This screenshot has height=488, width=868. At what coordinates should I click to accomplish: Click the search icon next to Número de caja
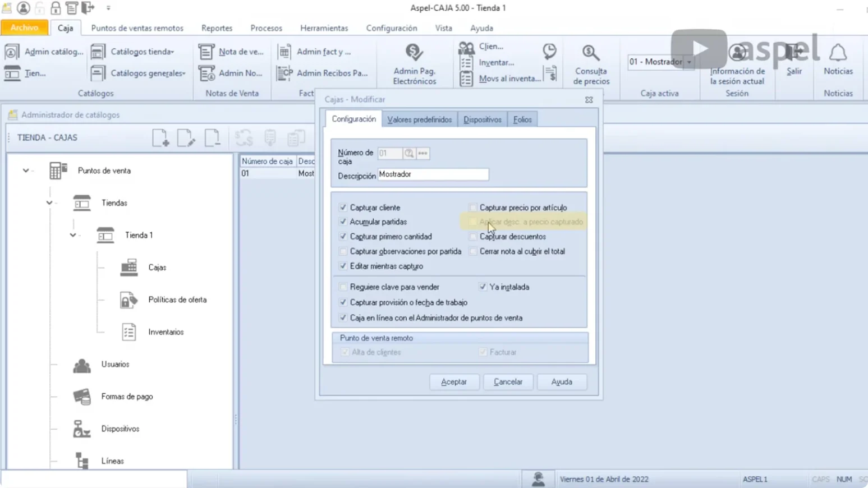(409, 153)
